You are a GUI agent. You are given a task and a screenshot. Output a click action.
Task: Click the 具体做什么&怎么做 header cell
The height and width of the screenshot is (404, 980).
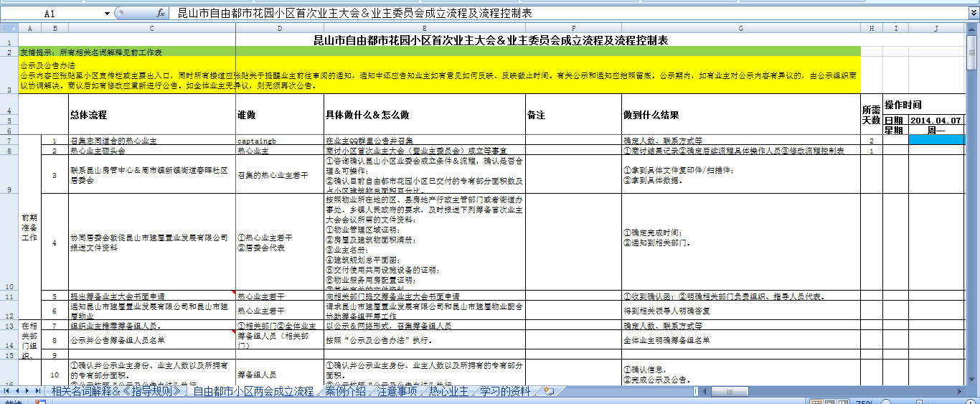click(x=424, y=115)
